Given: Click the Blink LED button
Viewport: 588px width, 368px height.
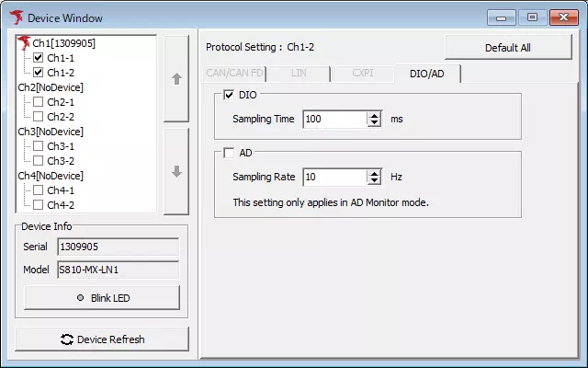Looking at the screenshot, I should coord(102,297).
